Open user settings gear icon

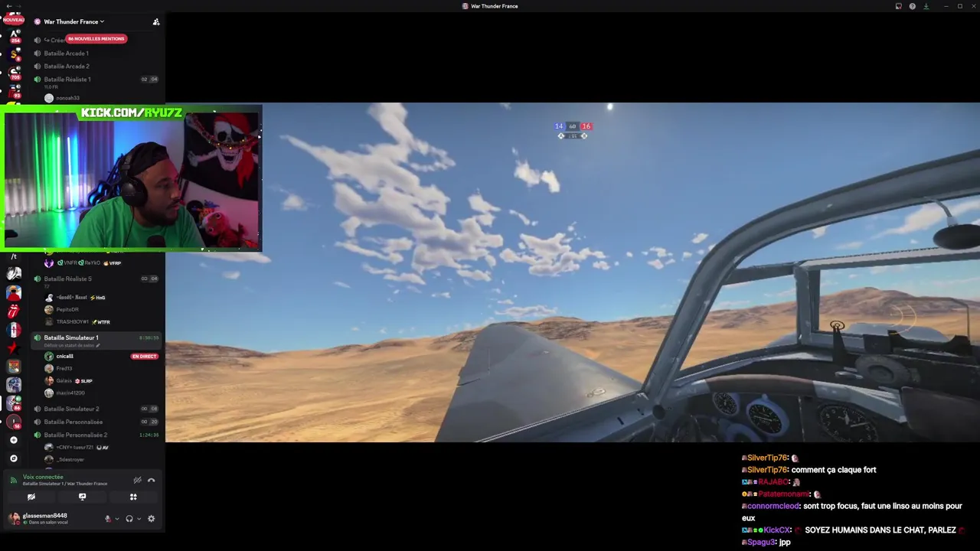(x=151, y=518)
